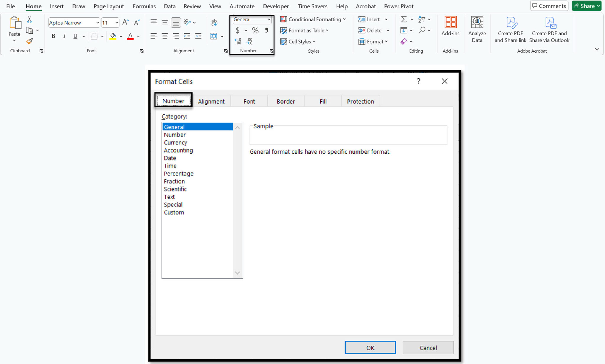605x364 pixels.
Task: Expand the Delete cells dropdown
Action: (388, 30)
